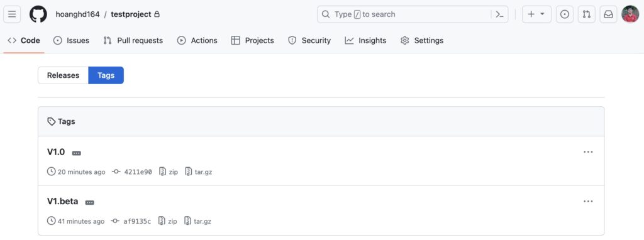Download V1.beta zip archive
The width and height of the screenshot is (644, 240).
pyautogui.click(x=168, y=221)
